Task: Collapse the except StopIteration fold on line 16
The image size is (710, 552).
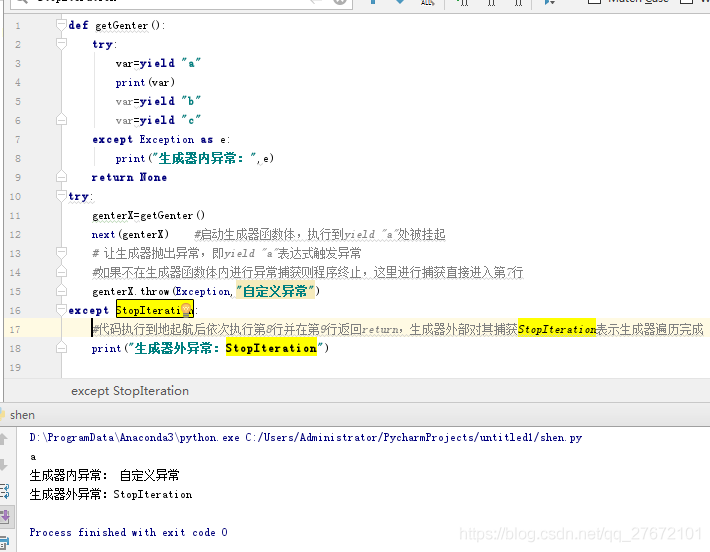Action: tap(61, 310)
